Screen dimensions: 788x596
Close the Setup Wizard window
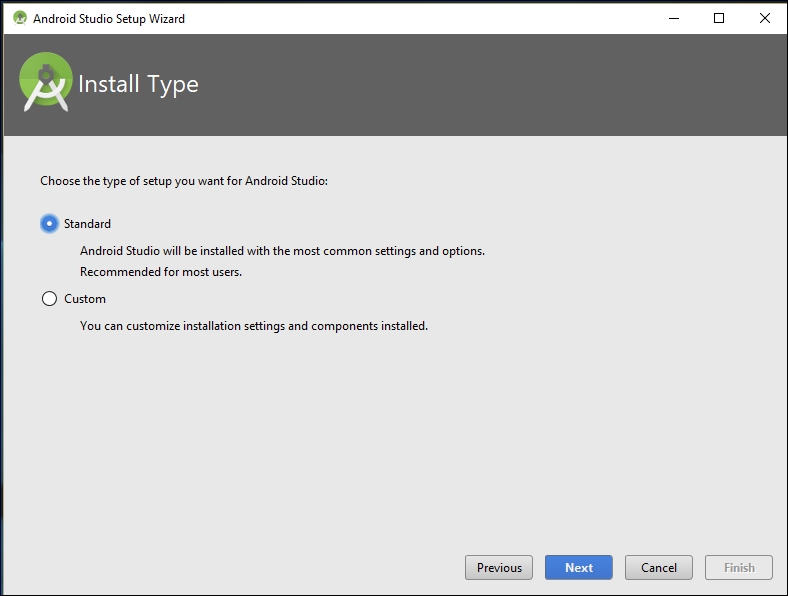pos(764,19)
